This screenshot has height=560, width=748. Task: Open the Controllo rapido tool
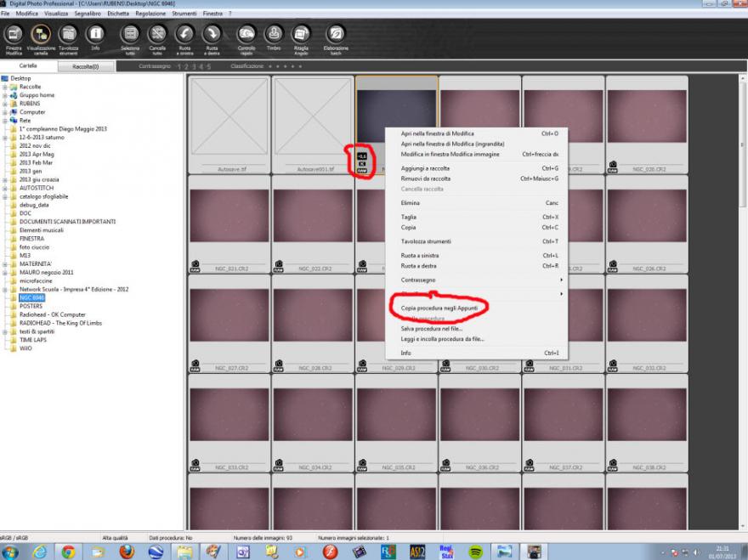click(x=246, y=36)
